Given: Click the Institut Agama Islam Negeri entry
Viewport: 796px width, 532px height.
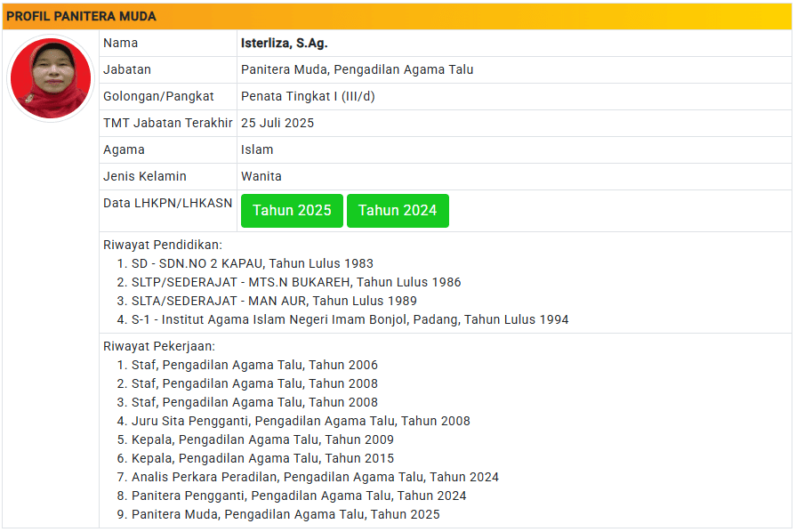Looking at the screenshot, I should pyautogui.click(x=350, y=319).
